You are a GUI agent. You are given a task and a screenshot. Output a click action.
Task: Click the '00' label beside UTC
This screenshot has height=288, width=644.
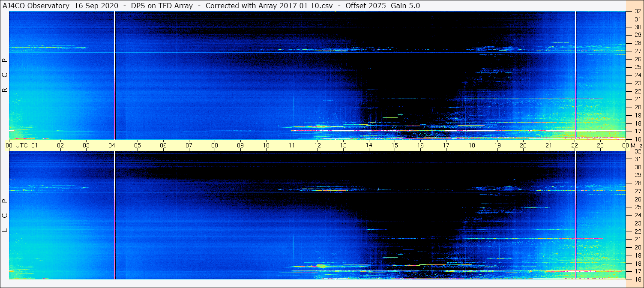click(x=9, y=145)
